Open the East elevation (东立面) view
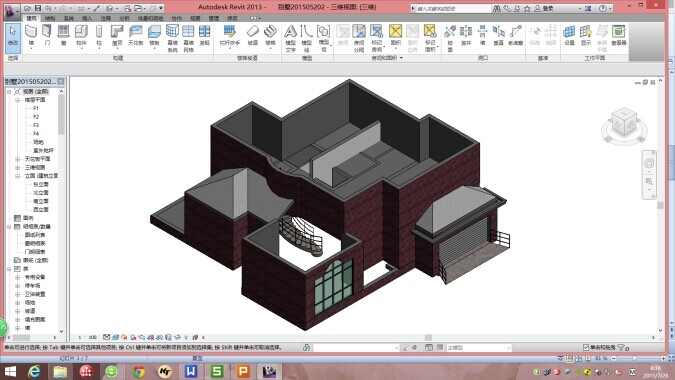 click(x=41, y=184)
